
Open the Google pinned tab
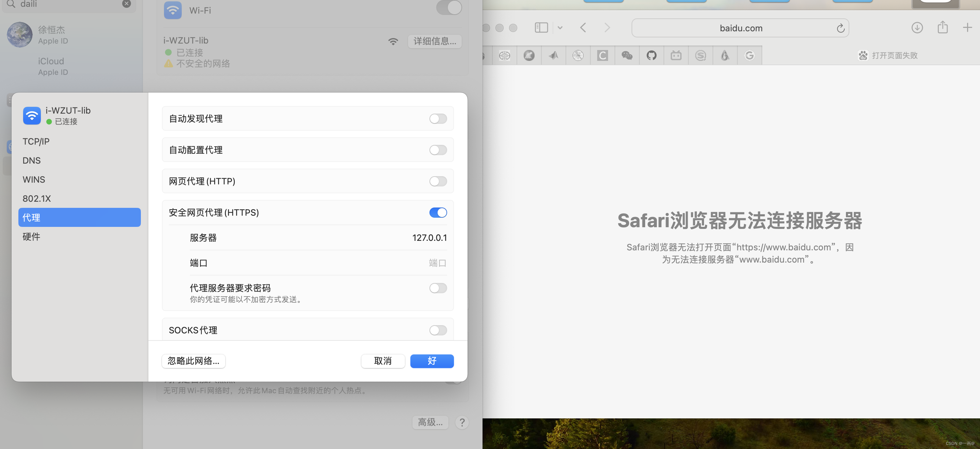point(749,55)
